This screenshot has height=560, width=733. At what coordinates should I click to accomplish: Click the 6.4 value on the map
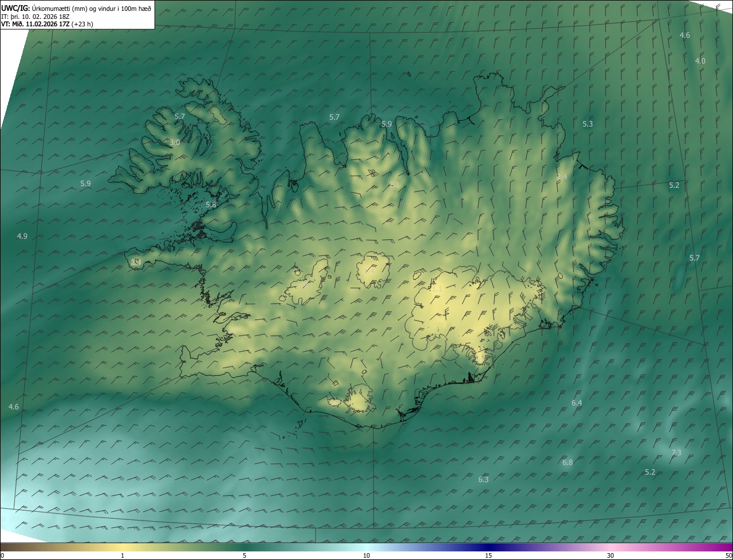pos(577,403)
